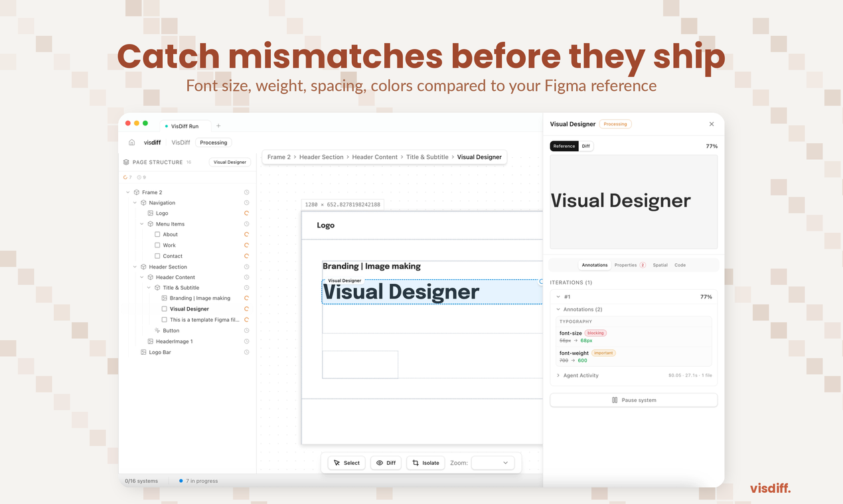
Task: Click the cube icon beside Header Content
Action: tap(150, 277)
